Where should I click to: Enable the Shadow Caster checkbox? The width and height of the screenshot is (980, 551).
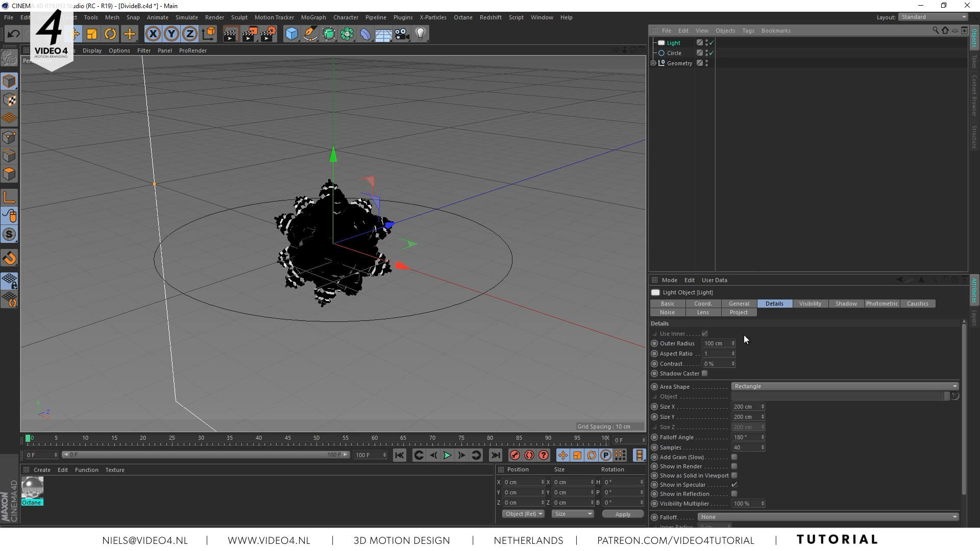(705, 373)
